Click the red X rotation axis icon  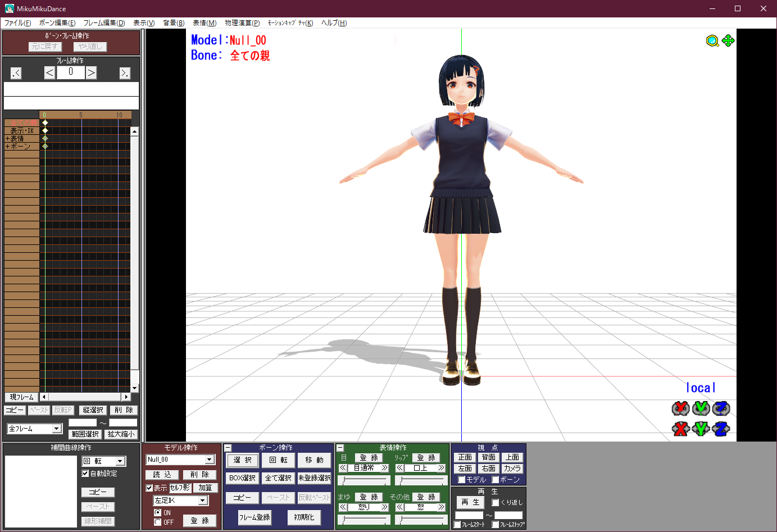pos(681,408)
